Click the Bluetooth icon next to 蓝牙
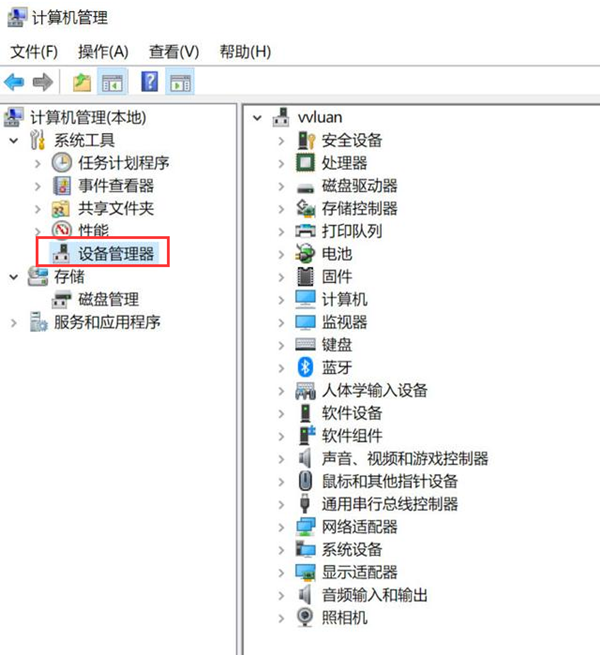 tap(305, 367)
